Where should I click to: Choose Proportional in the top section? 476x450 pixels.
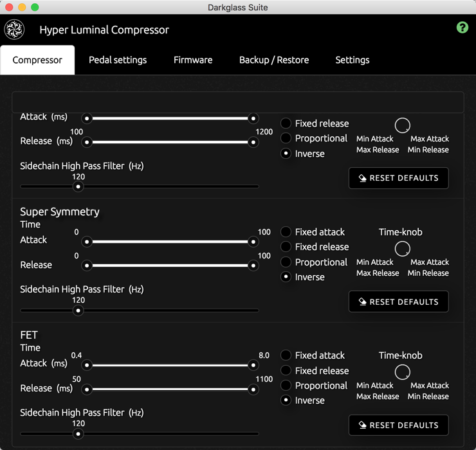coord(286,138)
